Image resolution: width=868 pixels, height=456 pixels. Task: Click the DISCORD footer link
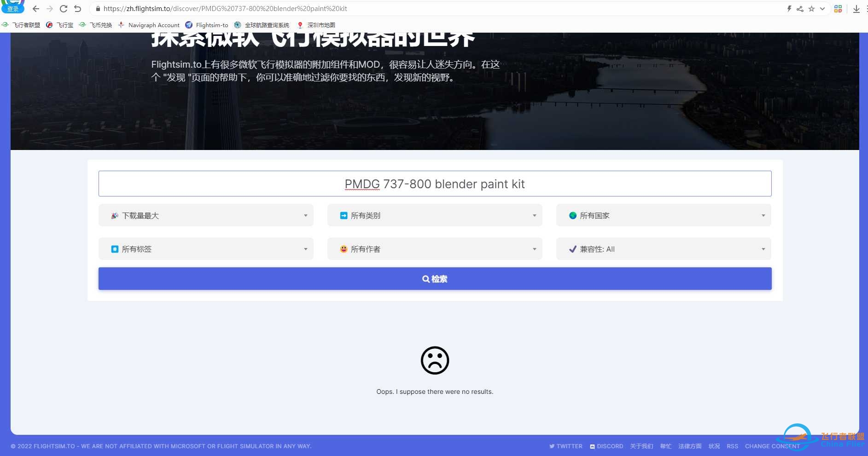pyautogui.click(x=606, y=446)
